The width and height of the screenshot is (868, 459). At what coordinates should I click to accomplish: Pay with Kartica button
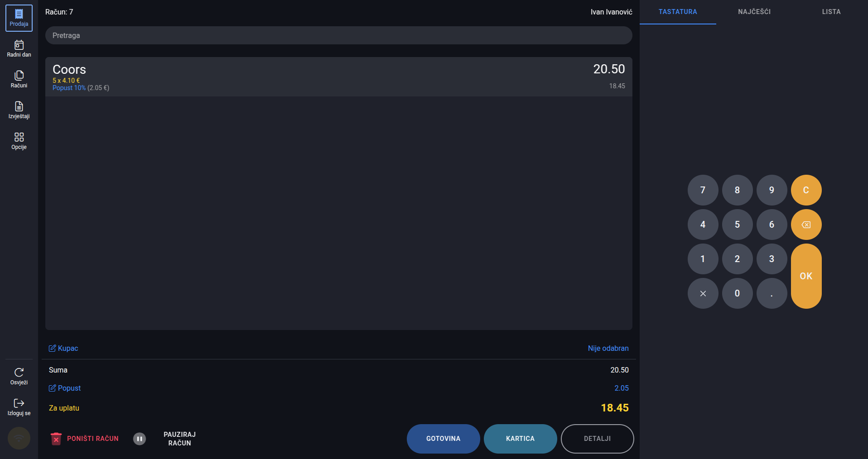[520, 439]
